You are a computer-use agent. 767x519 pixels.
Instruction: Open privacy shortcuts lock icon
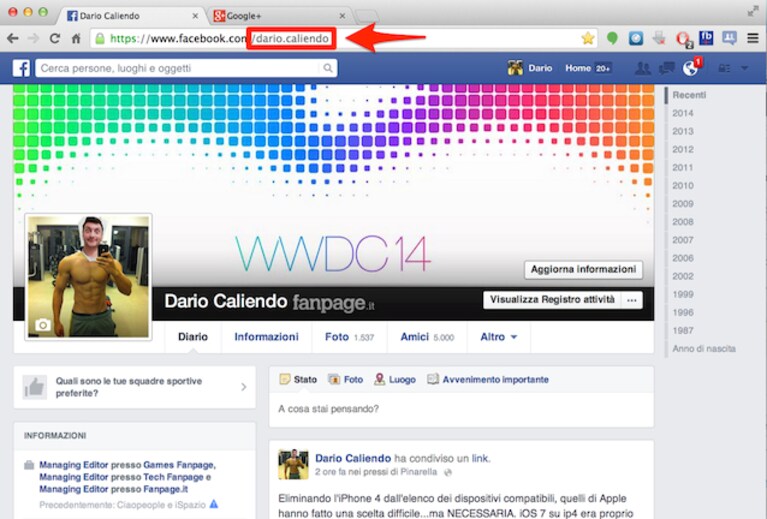tap(724, 68)
